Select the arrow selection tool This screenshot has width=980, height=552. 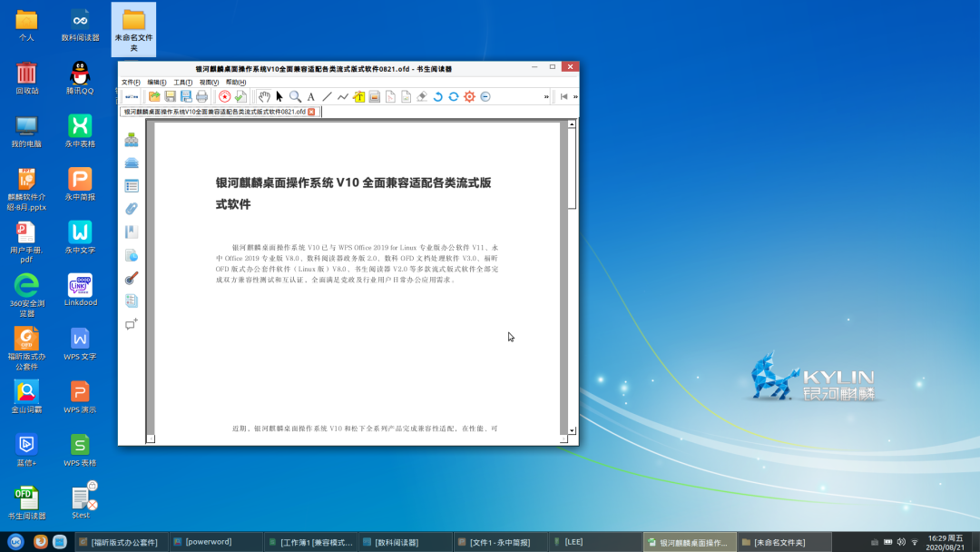tap(279, 96)
